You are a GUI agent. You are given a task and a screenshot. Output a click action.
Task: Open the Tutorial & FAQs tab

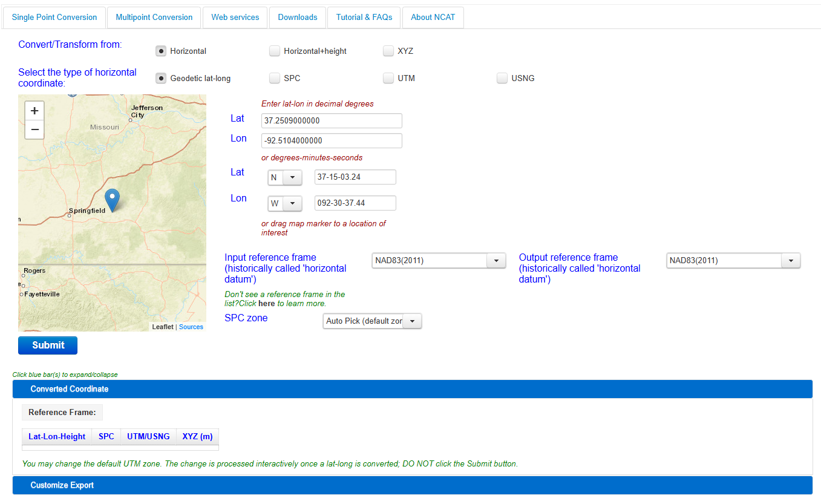coord(364,18)
